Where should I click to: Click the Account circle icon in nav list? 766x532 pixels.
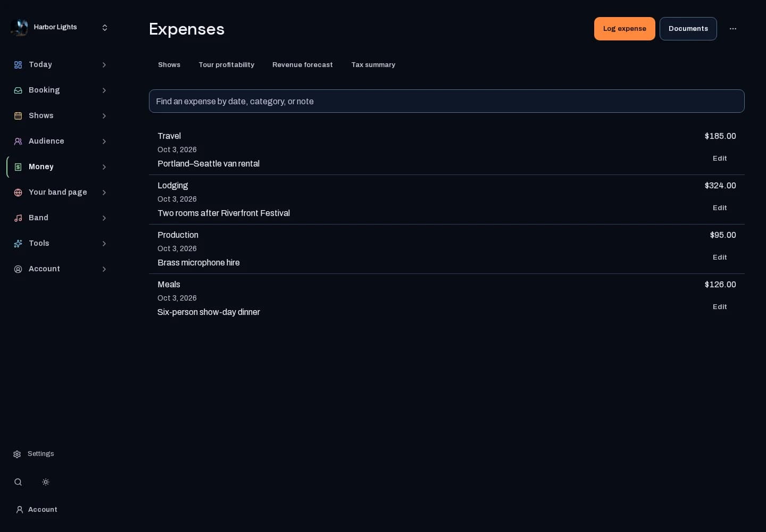pos(18,269)
